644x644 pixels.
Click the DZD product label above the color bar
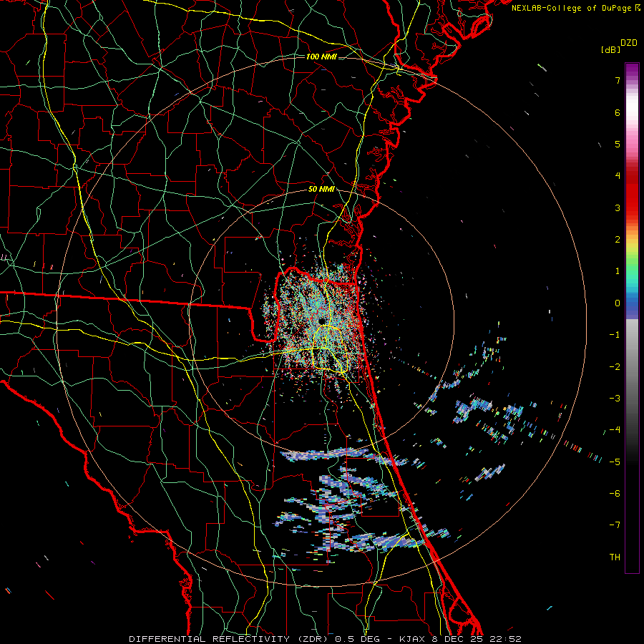(x=629, y=43)
